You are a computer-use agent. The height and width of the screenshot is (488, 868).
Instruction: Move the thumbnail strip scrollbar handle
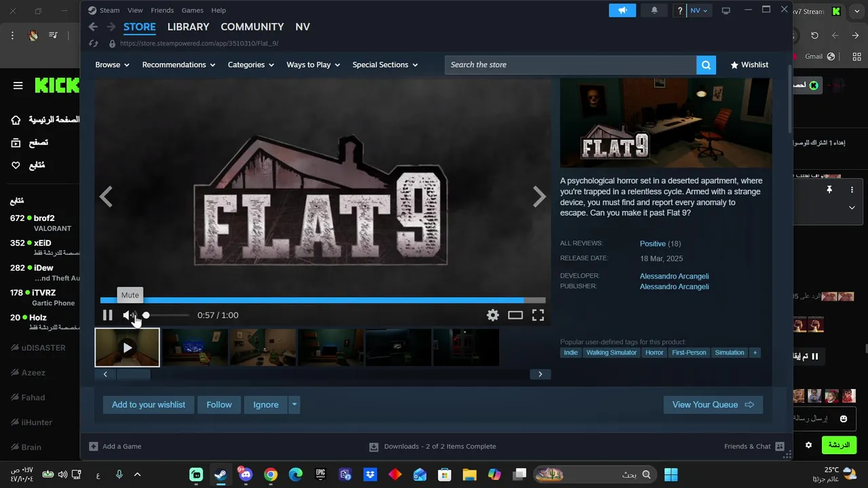134,374
